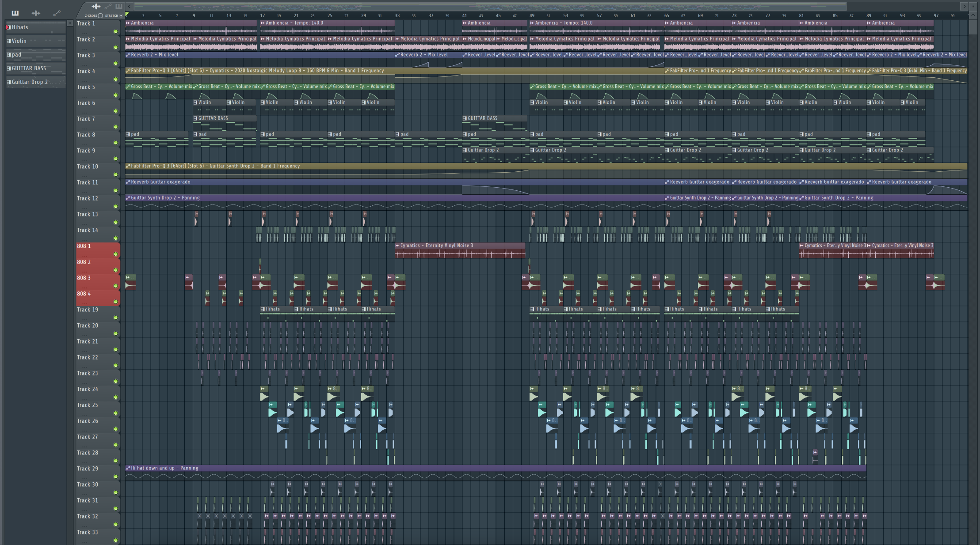Click the scroll-right arrow of the timeline overview
Viewport: 980px width, 545px height.
tap(965, 6)
